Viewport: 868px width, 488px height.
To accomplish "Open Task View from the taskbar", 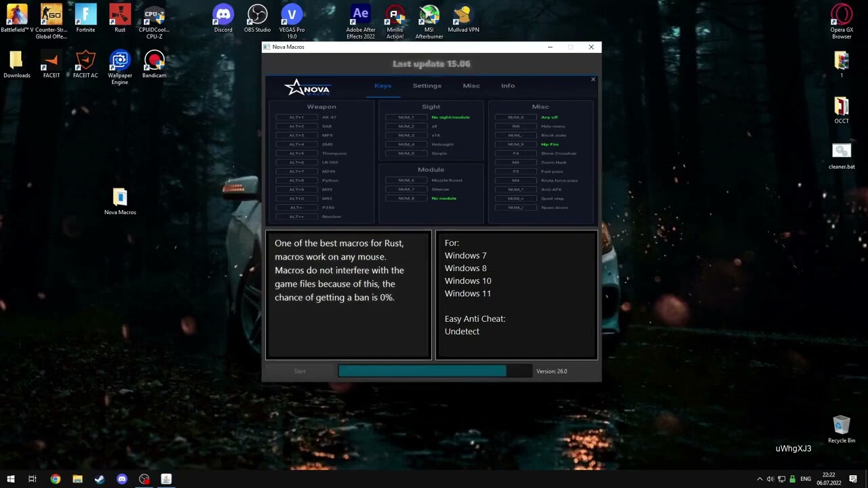I will 32,479.
